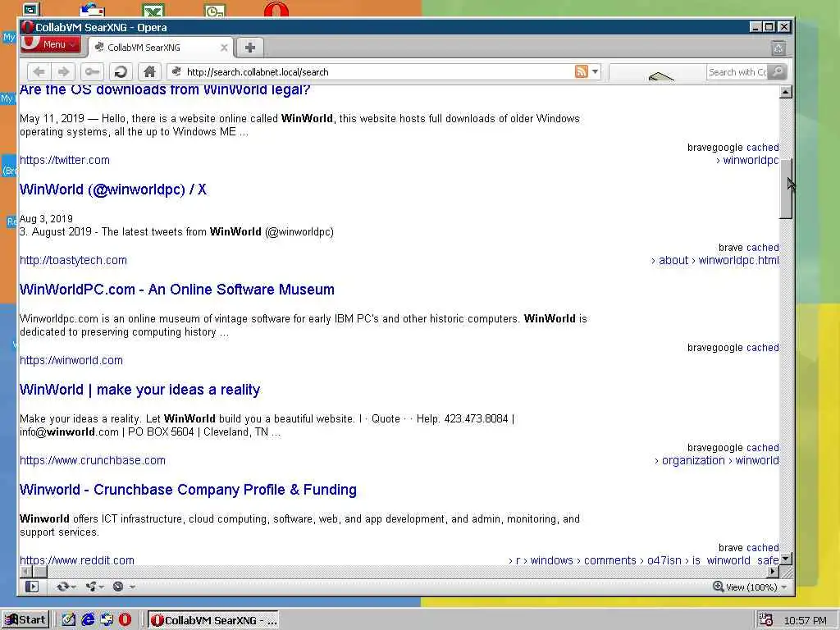The width and height of the screenshot is (840, 630).
Task: Click the 10:57 PM taskbar clock
Action: click(806, 620)
